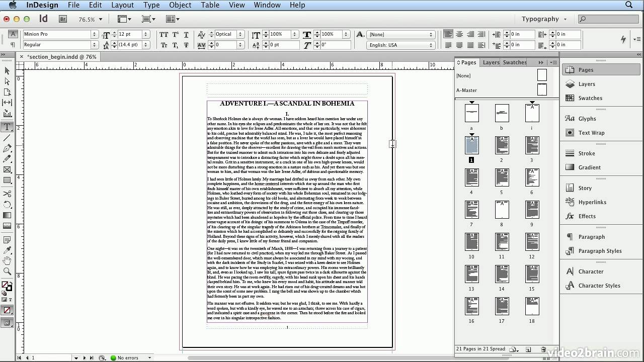644x362 pixels.
Task: Open the Regular font style dropdown
Action: [x=94, y=45]
